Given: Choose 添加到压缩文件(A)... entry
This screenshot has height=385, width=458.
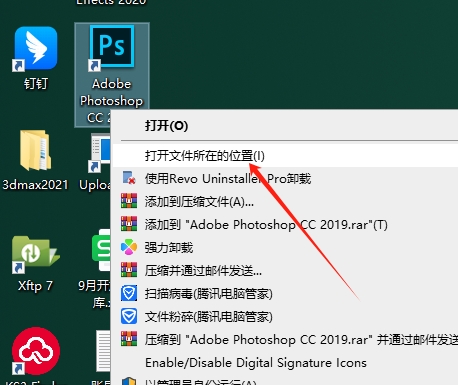Looking at the screenshot, I should 285,202.
